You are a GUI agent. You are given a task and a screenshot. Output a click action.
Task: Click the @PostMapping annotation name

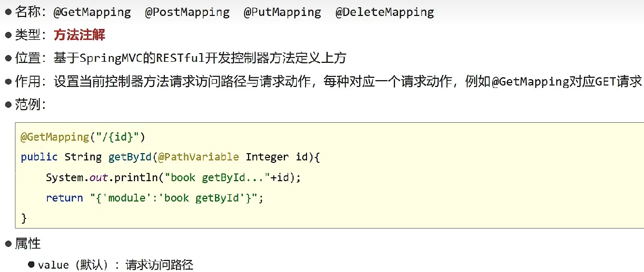coord(188,12)
